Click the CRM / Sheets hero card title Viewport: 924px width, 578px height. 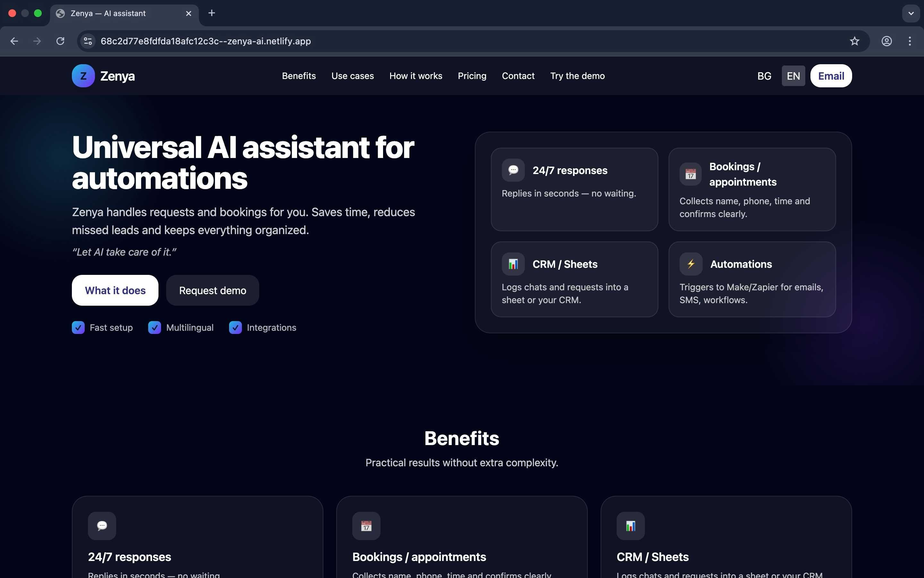pyautogui.click(x=565, y=264)
